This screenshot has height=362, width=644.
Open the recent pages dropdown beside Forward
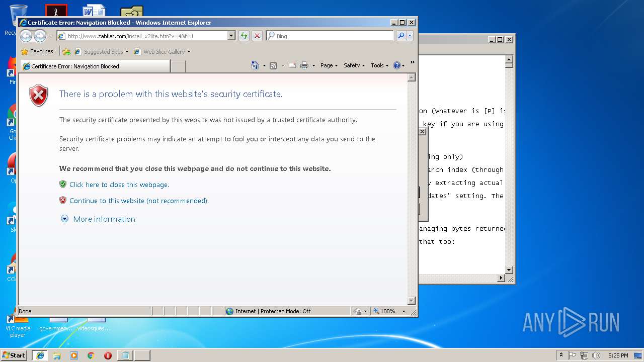tap(51, 36)
